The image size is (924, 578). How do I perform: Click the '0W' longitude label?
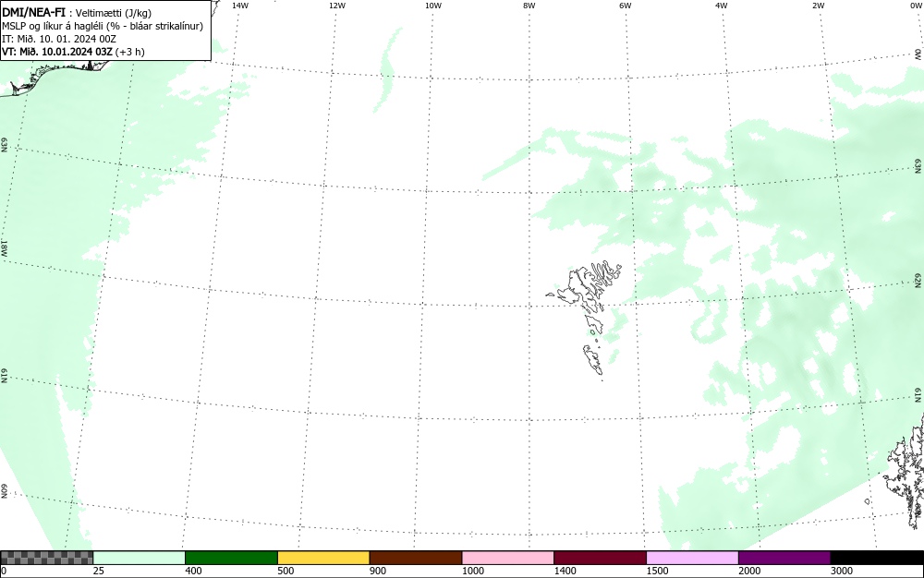[x=915, y=6]
